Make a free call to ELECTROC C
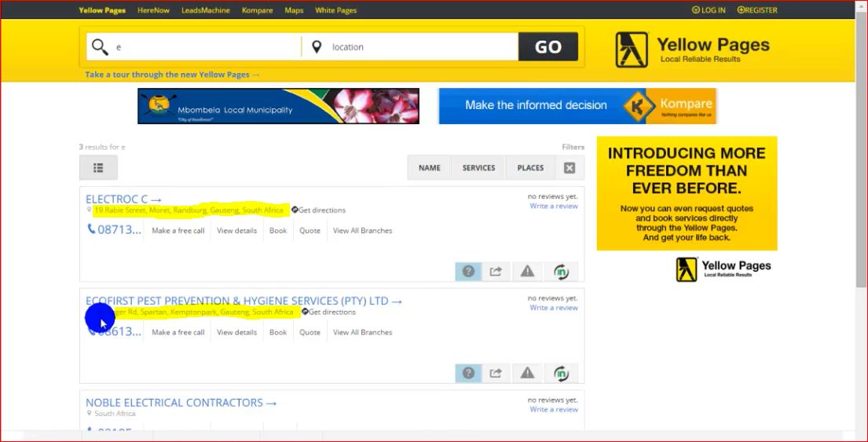The image size is (868, 442). click(178, 231)
